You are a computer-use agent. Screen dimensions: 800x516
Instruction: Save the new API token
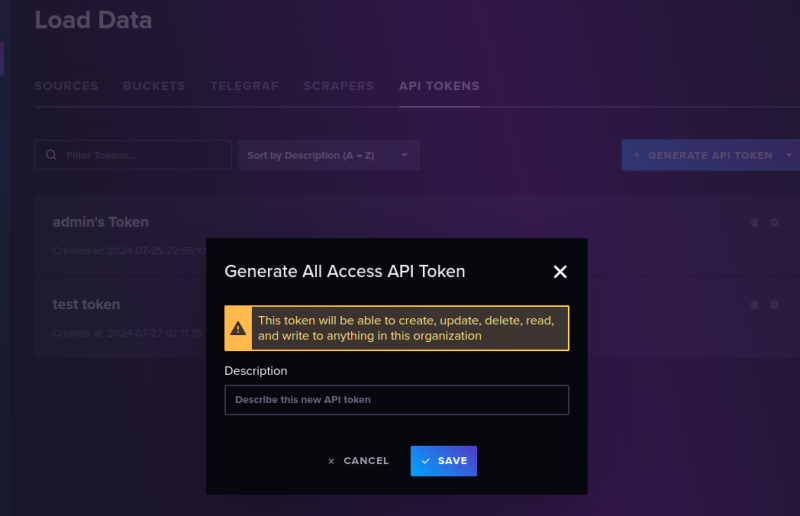pyautogui.click(x=443, y=461)
